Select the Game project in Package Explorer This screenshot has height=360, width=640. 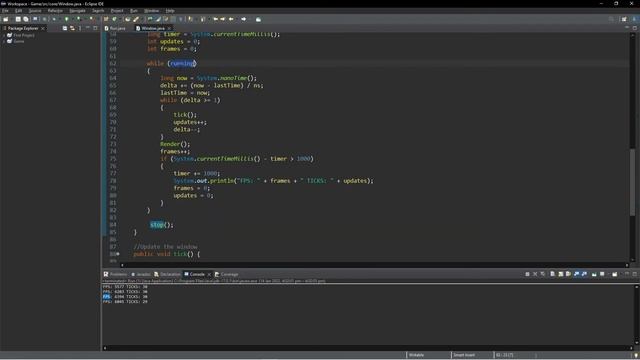point(19,41)
